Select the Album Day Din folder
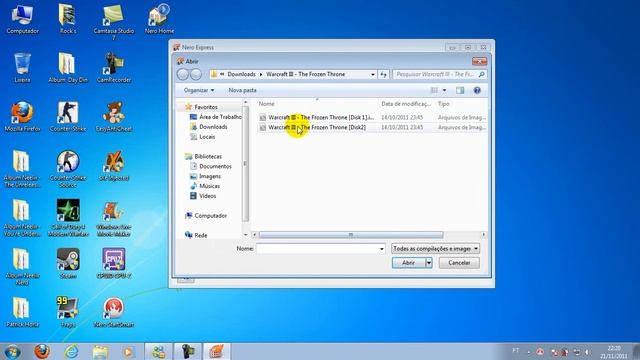 68,68
